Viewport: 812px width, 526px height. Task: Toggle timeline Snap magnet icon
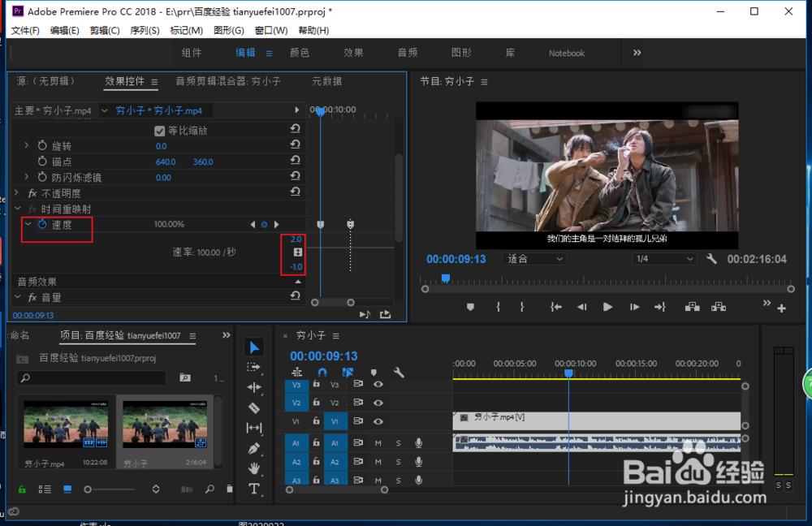[322, 373]
